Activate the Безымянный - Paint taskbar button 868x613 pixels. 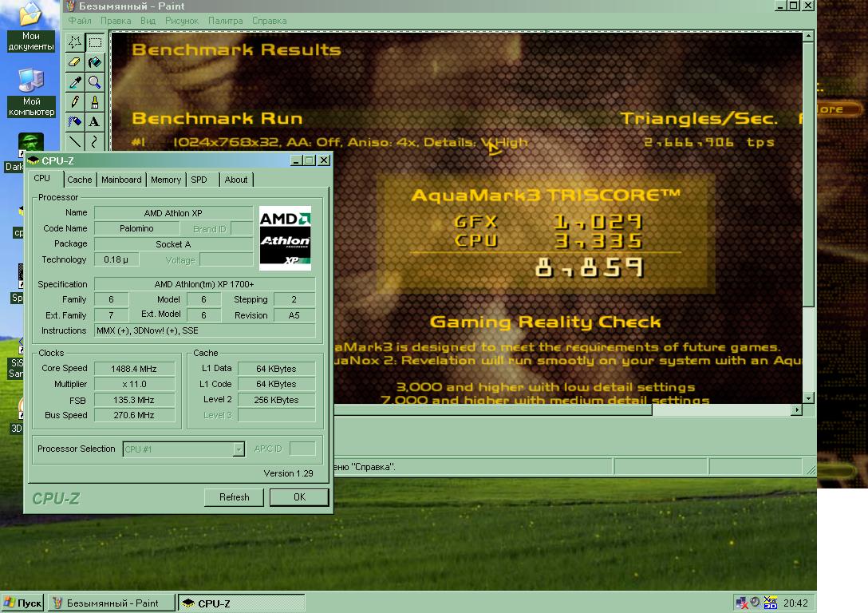pyautogui.click(x=111, y=603)
